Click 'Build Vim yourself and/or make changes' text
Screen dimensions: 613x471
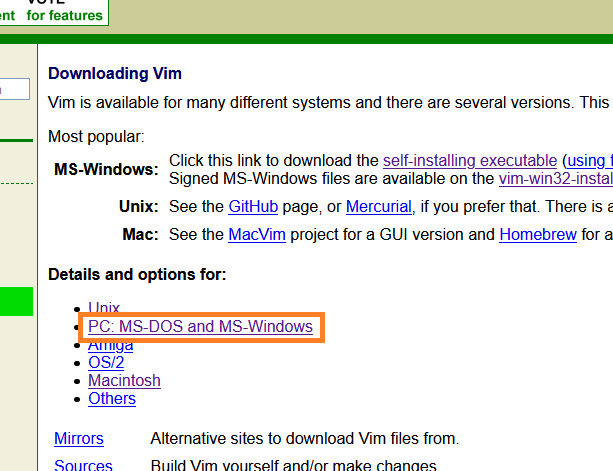pyautogui.click(x=293, y=464)
